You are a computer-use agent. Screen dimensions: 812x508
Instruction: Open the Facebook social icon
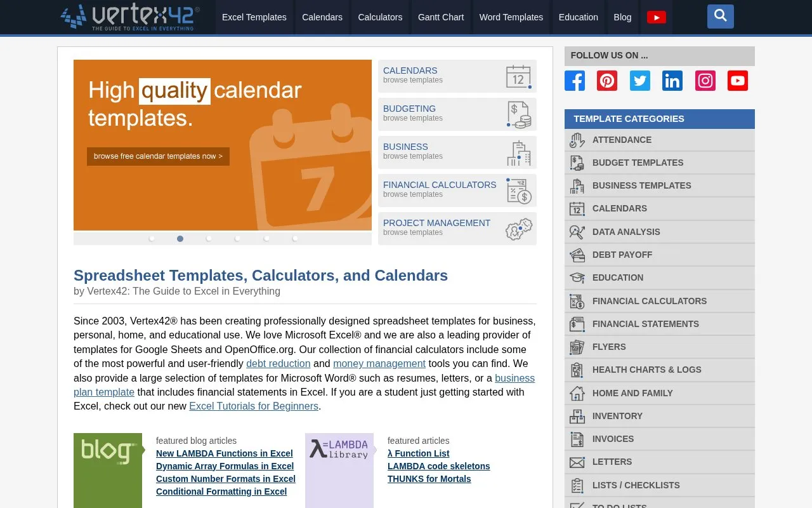point(575,81)
